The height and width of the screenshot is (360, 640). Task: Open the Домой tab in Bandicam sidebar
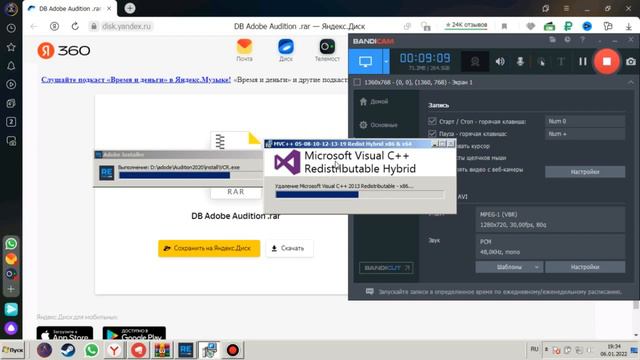pos(374,102)
